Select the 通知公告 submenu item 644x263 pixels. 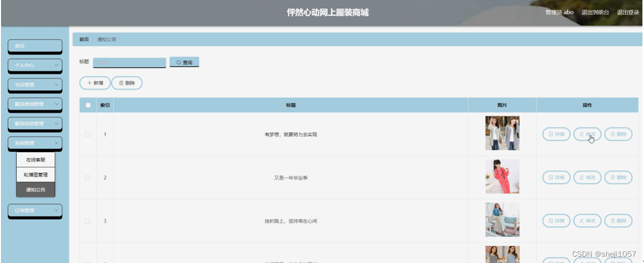36,190
